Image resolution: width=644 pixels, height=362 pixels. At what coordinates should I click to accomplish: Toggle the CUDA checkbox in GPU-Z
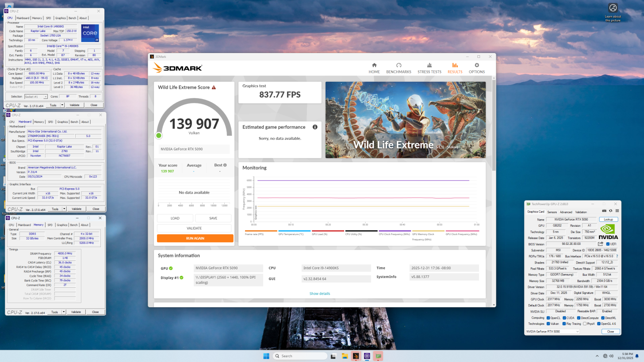coord(565,318)
